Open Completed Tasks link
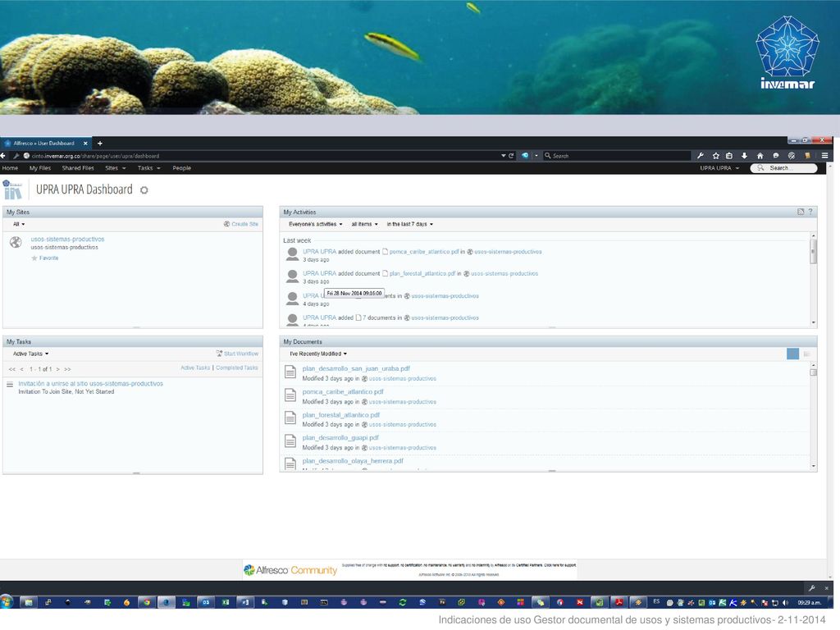The height and width of the screenshot is (630, 840). tap(237, 367)
